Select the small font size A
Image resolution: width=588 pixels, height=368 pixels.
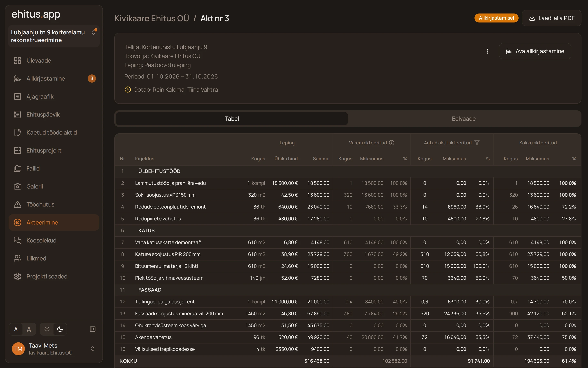click(16, 329)
